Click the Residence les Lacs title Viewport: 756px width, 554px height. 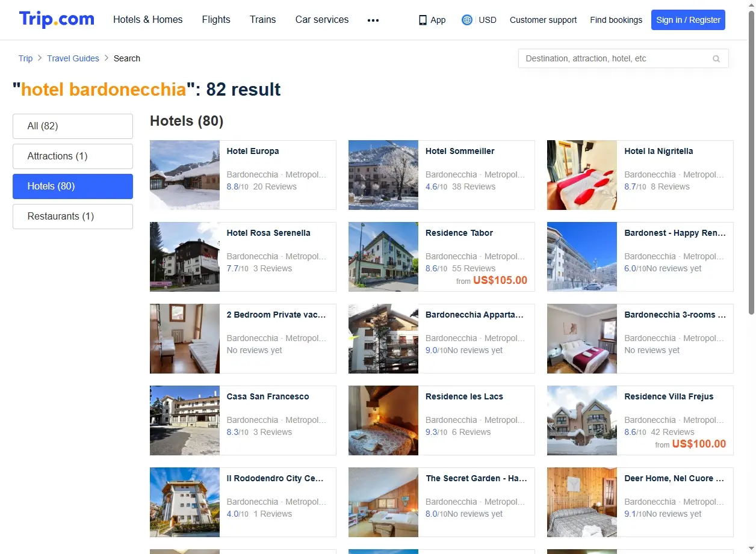(x=464, y=396)
